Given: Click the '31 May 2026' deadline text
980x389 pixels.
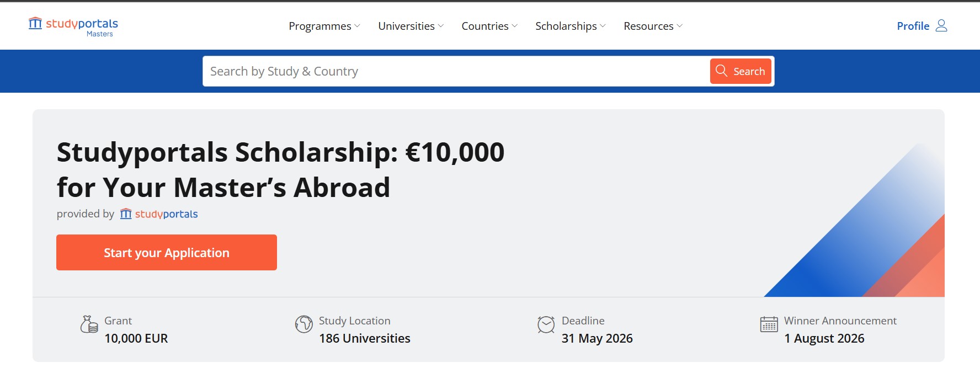Looking at the screenshot, I should click(597, 338).
